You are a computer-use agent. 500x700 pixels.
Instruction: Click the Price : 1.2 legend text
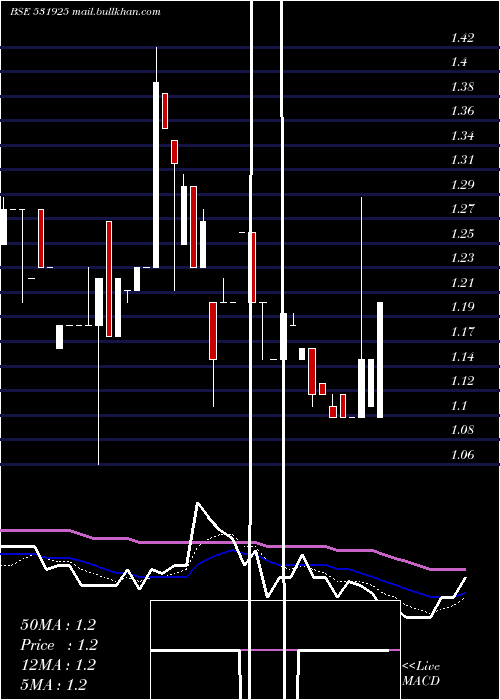pos(59,645)
